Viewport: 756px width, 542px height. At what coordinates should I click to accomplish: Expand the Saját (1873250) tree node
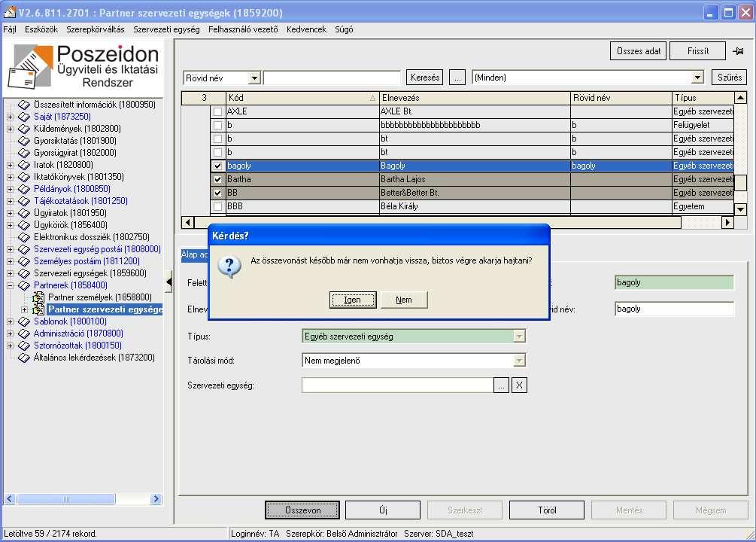(10, 117)
